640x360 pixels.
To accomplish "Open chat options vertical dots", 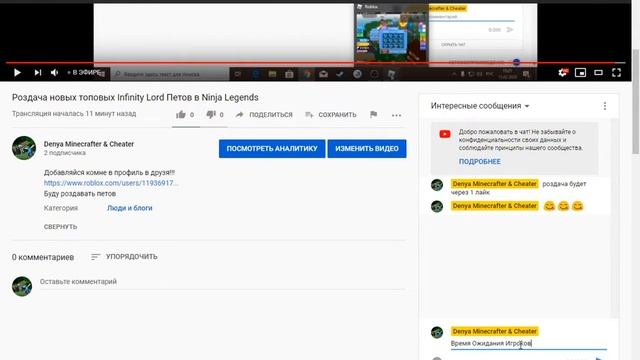I will coord(605,106).
